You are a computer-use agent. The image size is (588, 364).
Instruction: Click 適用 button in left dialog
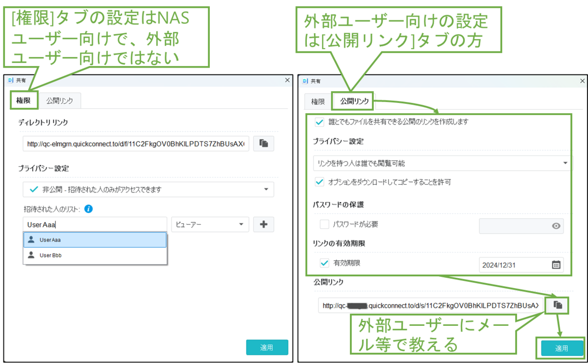pyautogui.click(x=267, y=347)
